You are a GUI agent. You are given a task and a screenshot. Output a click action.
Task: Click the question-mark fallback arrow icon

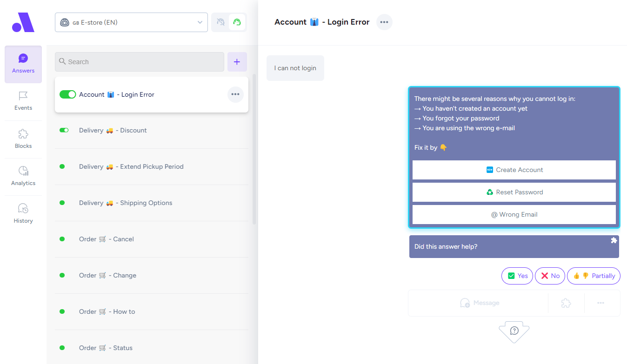click(514, 331)
